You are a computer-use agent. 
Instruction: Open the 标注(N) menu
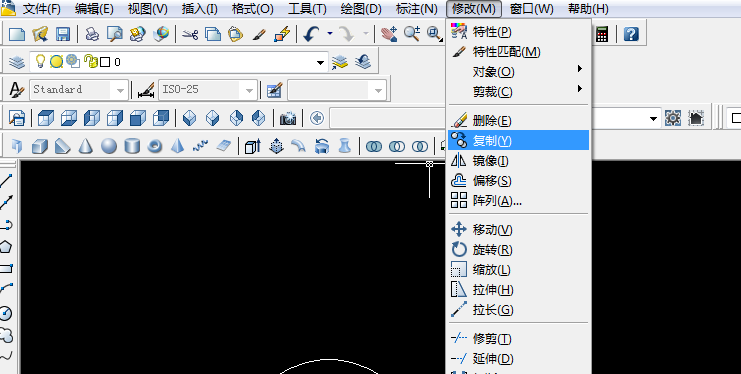pos(416,9)
